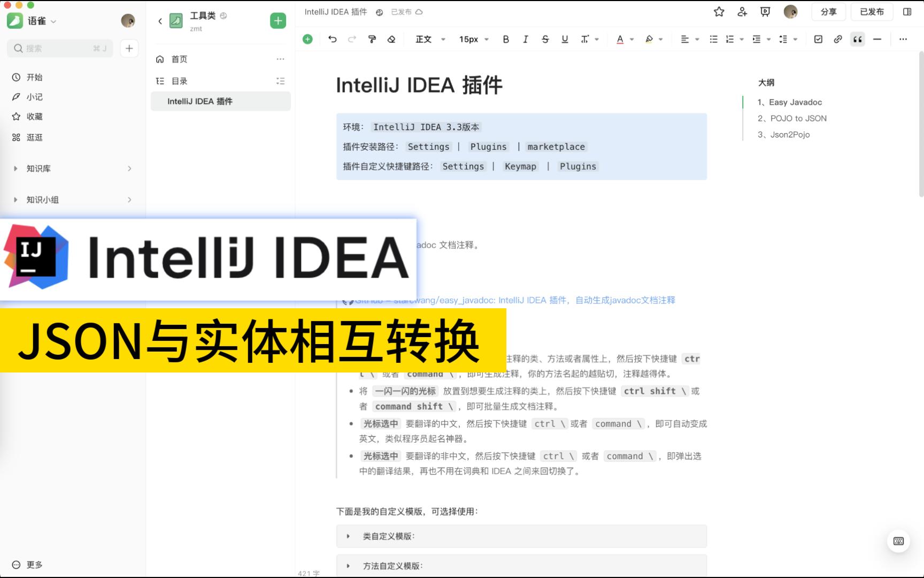Open the text alignment dropdown

[x=689, y=39]
